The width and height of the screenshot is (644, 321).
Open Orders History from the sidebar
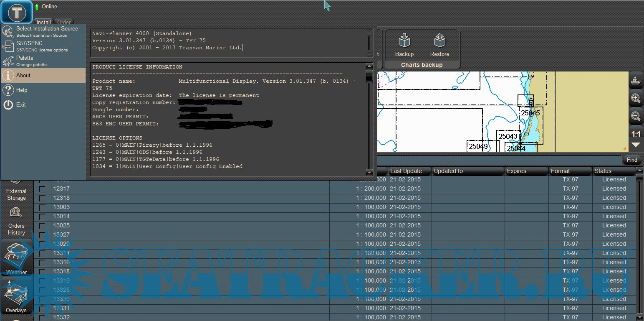[16, 222]
